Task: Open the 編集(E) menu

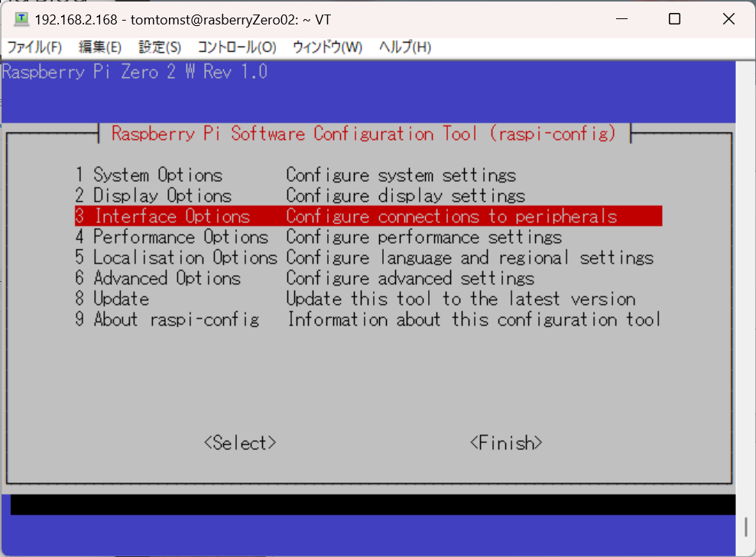Action: pyautogui.click(x=100, y=47)
